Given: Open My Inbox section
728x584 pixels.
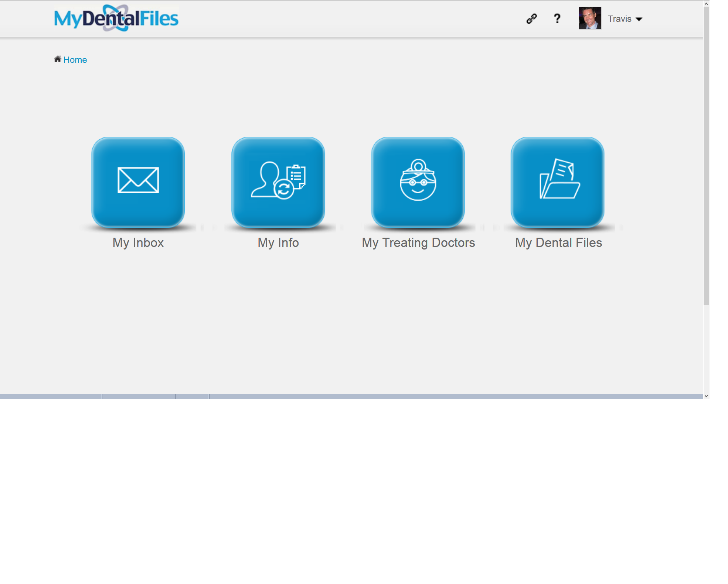Looking at the screenshot, I should tap(138, 182).
